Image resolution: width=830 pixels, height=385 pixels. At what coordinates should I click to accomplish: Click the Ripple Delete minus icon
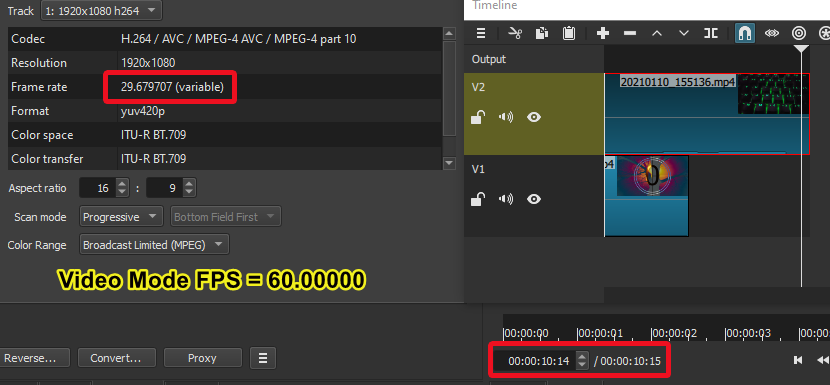(629, 33)
